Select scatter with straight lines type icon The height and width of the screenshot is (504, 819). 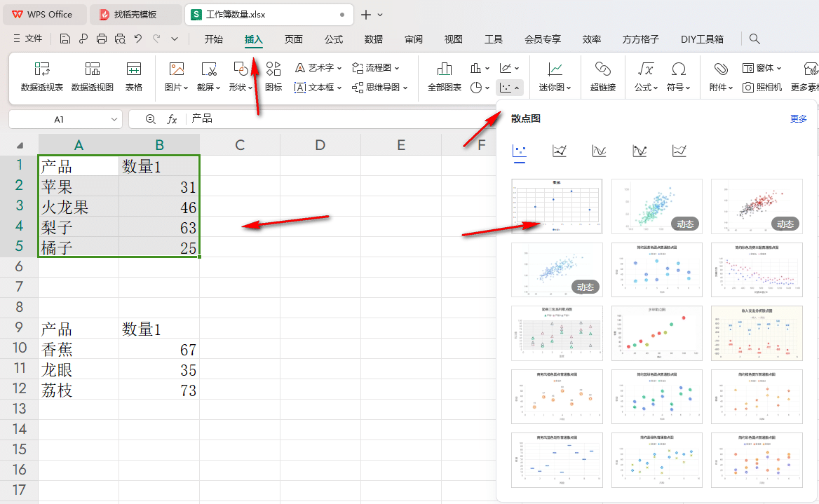click(x=679, y=151)
